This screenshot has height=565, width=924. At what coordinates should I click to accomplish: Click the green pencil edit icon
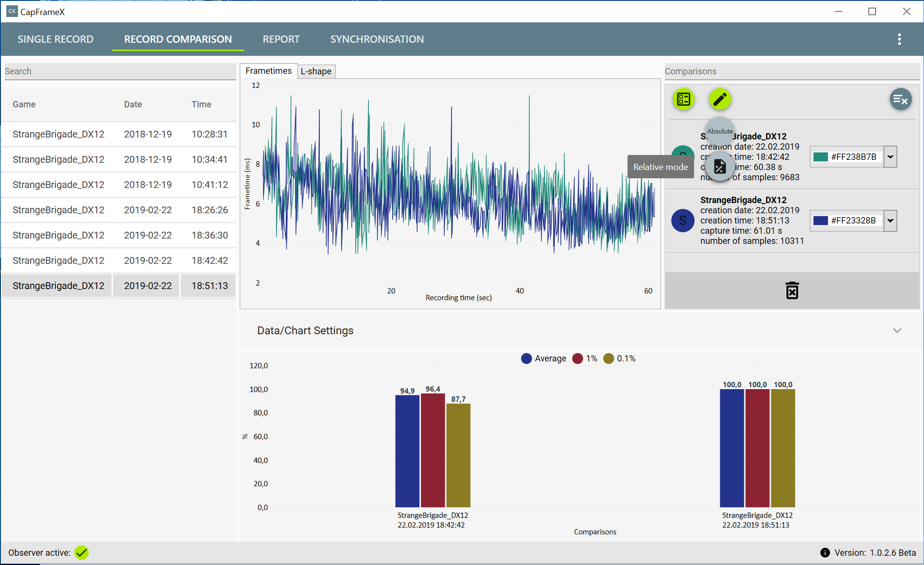[x=720, y=100]
